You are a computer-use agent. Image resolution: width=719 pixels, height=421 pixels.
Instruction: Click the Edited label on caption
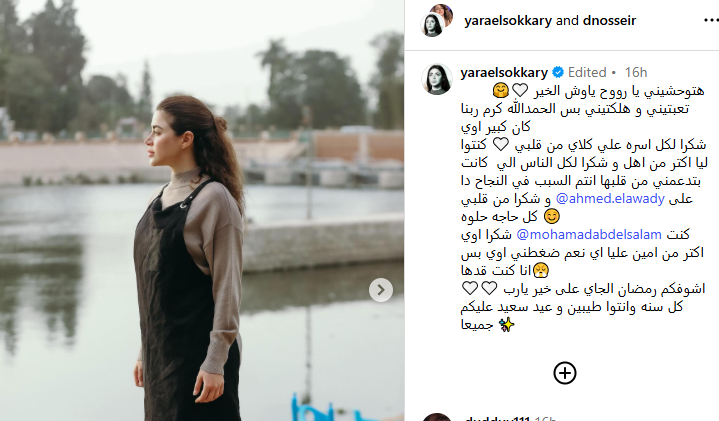click(587, 72)
